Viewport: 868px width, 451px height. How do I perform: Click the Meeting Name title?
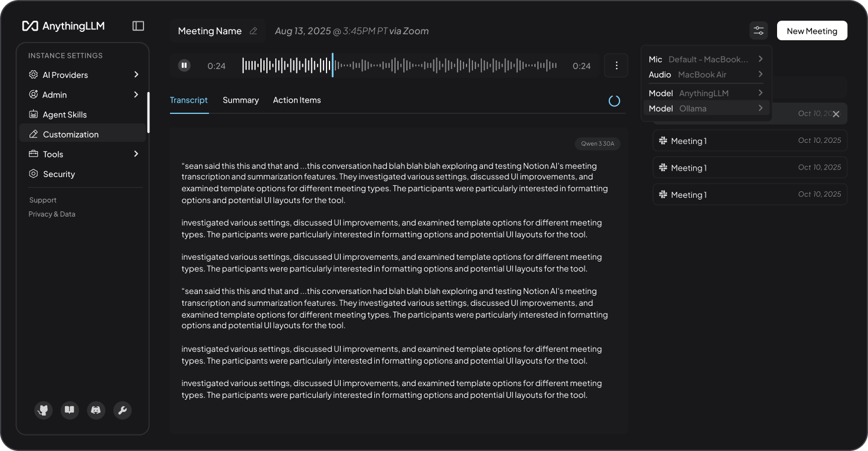click(210, 31)
